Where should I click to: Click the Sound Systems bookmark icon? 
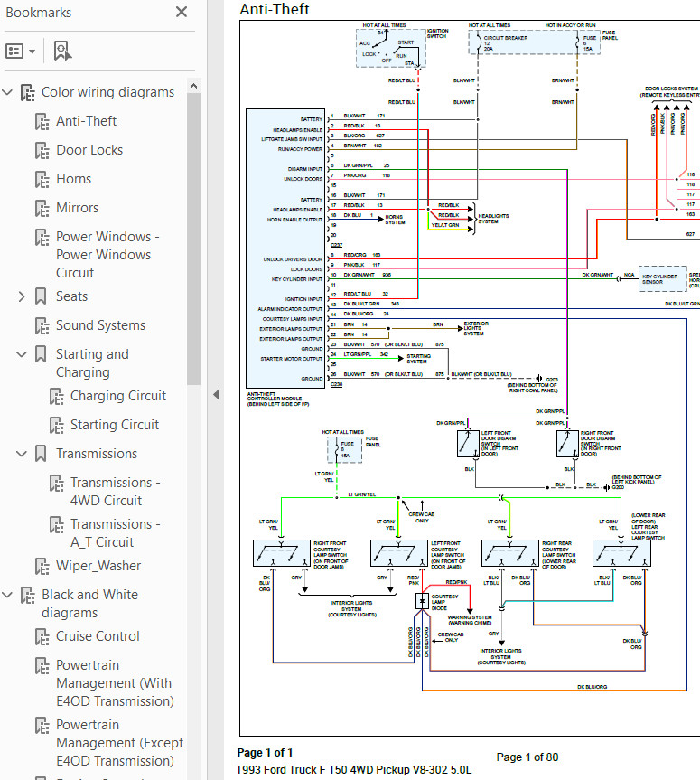tap(42, 325)
